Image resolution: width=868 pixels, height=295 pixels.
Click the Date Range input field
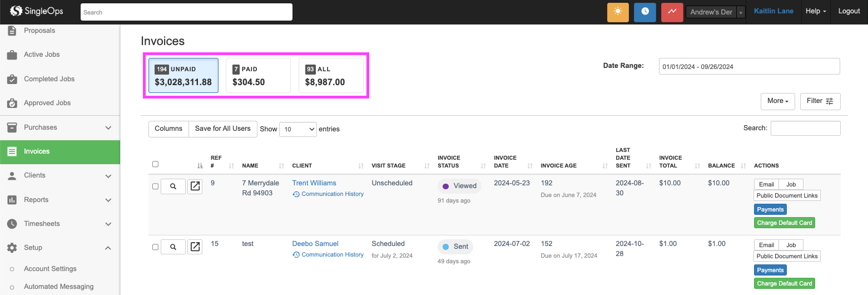point(748,66)
